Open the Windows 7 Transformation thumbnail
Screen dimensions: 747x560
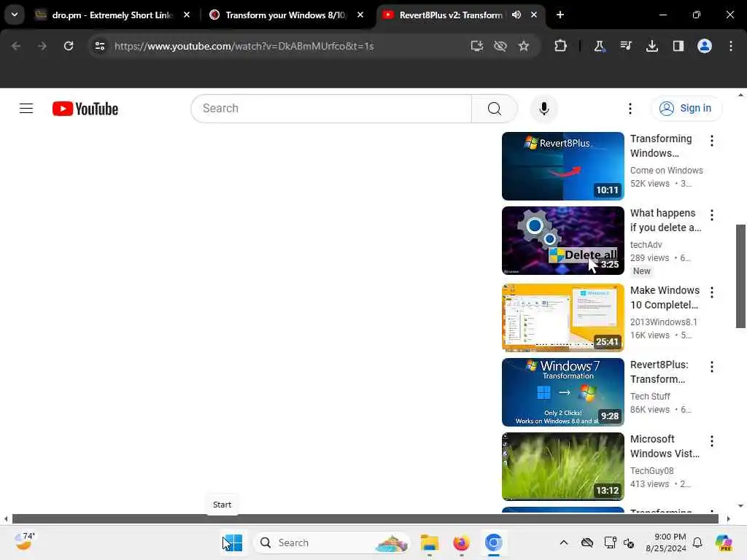click(x=562, y=392)
